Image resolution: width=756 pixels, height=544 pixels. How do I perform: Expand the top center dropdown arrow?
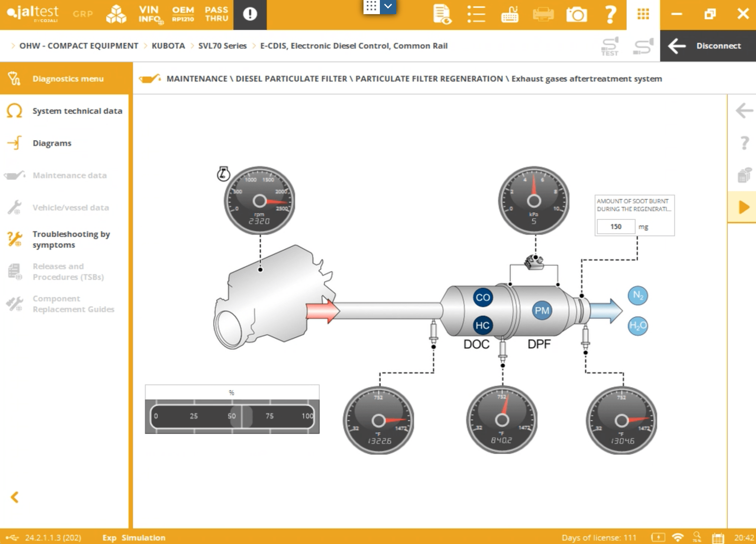tap(388, 6)
